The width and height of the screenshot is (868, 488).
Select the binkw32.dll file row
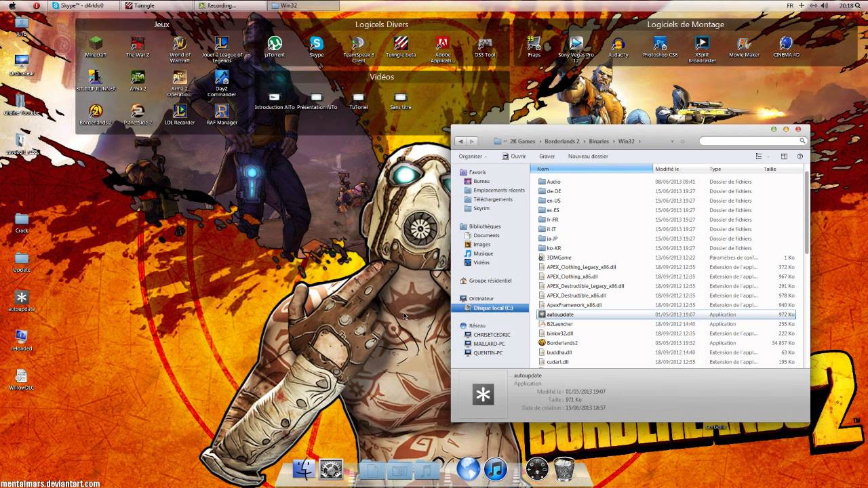point(665,333)
